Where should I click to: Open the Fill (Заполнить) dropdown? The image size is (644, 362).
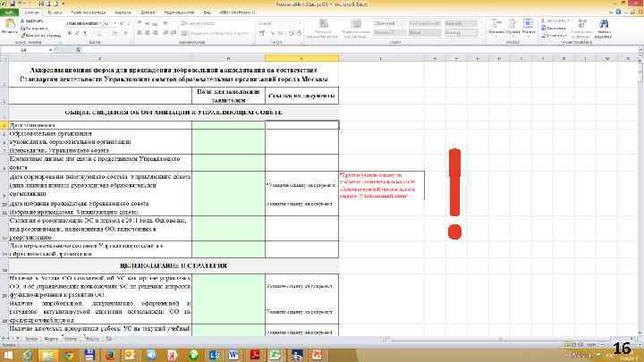554,28
